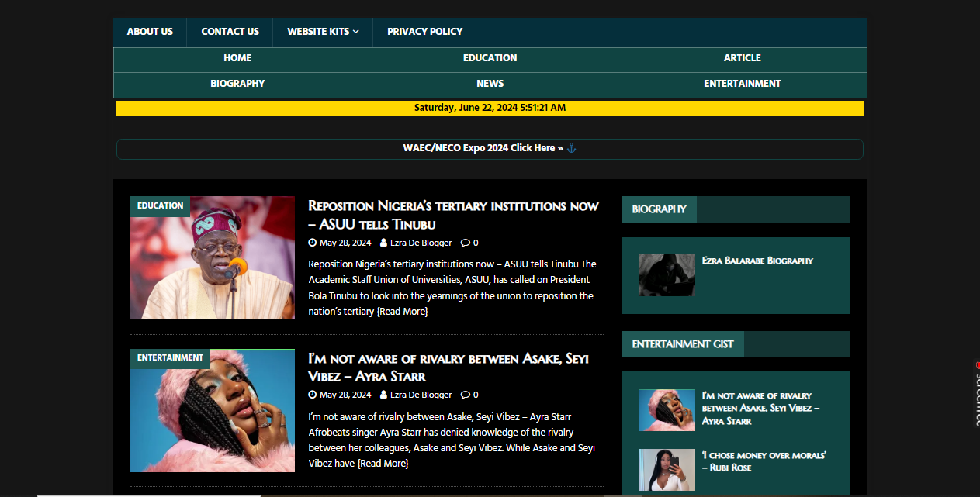Click the Entertainment badge on Ayra Starr image

[170, 358]
